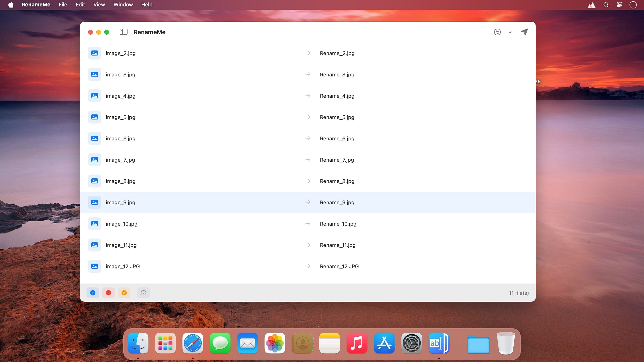
Task: Select the image_12.JPG file entry
Action: [123, 266]
